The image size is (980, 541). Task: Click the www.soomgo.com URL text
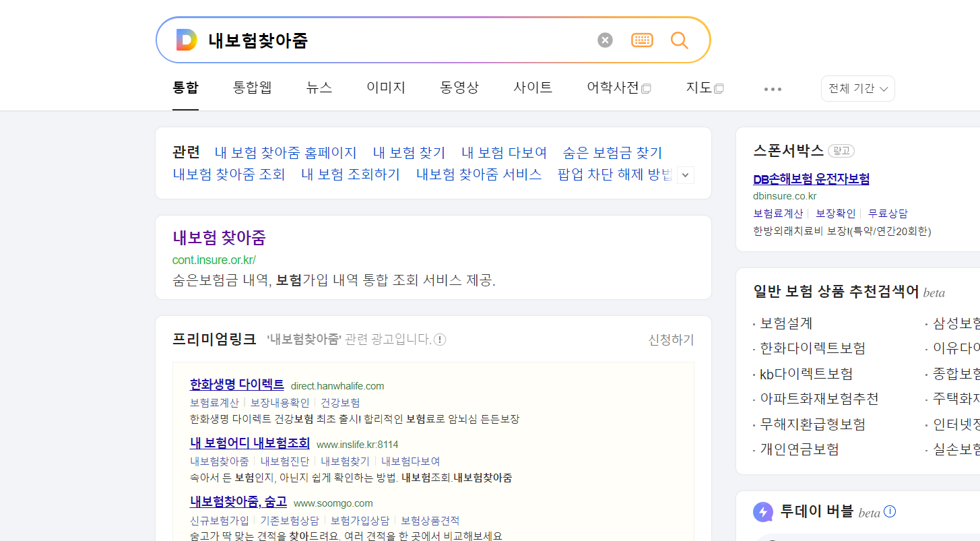pyautogui.click(x=333, y=503)
